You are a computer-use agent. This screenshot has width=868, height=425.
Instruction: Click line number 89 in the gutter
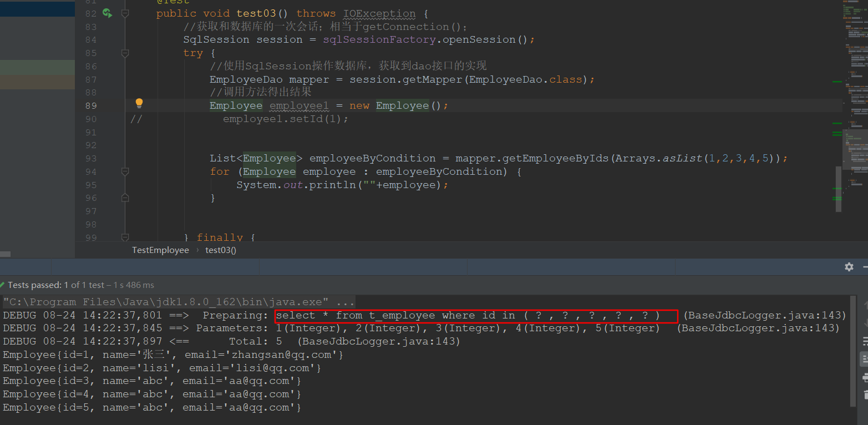[x=90, y=105]
